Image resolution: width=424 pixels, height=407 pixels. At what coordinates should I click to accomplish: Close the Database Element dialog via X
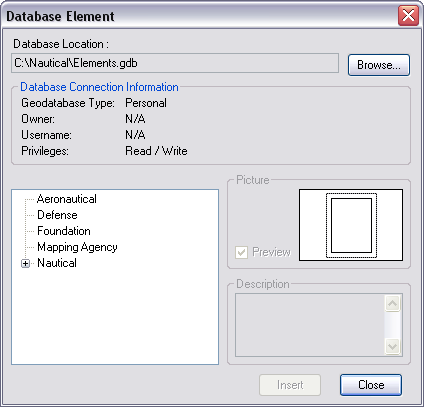pos(408,15)
